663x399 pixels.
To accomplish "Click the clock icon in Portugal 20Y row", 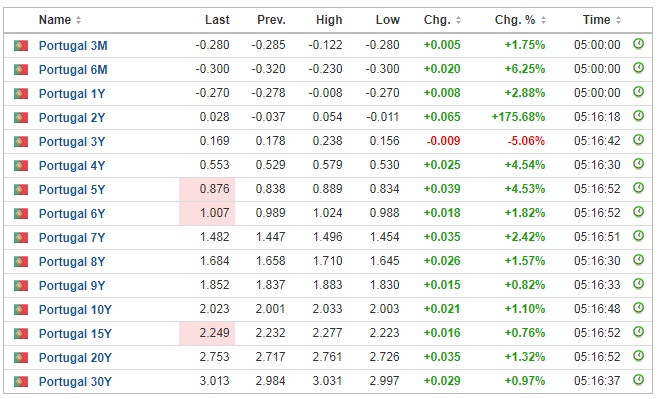I will (x=638, y=356).
